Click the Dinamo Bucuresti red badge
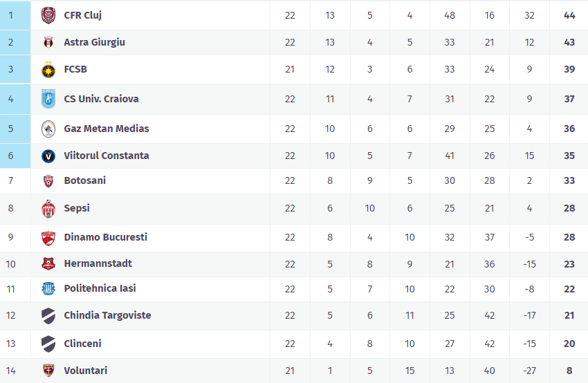Image resolution: width=588 pixels, height=383 pixels. coord(48,238)
